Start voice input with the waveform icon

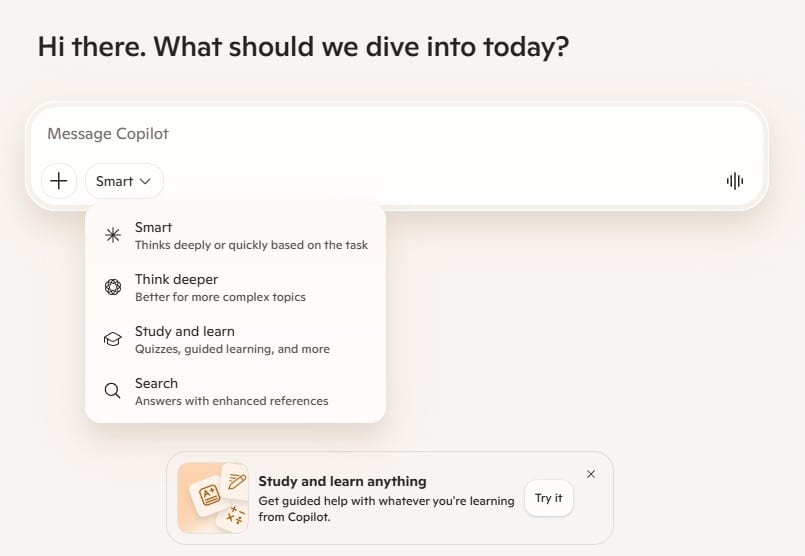(x=735, y=181)
